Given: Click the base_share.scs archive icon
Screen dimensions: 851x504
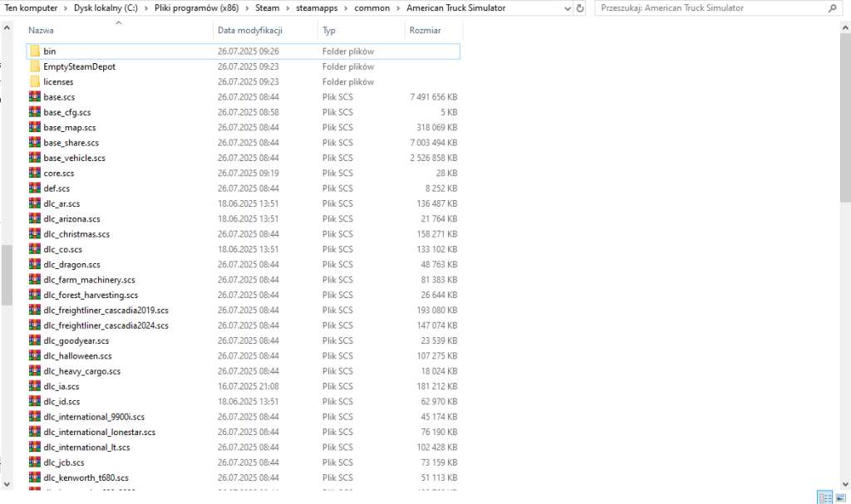Looking at the screenshot, I should (35, 142).
